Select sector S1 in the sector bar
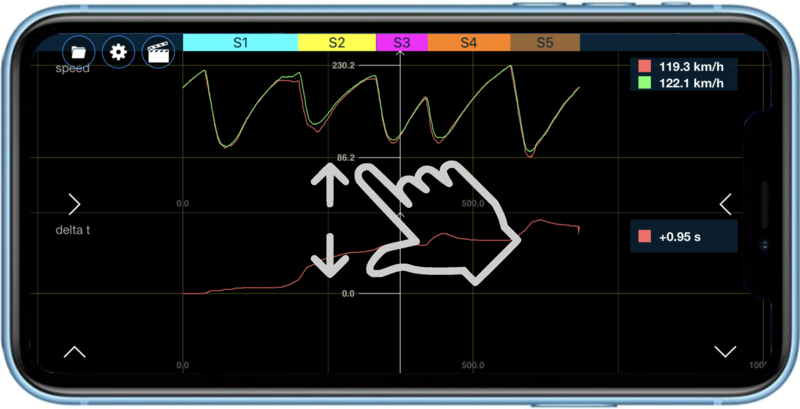Viewport: 800px width, 409px height. (240, 43)
